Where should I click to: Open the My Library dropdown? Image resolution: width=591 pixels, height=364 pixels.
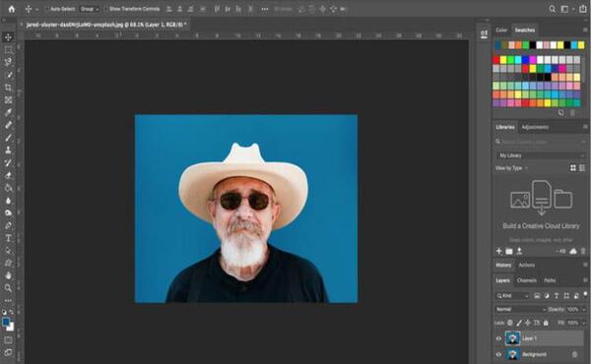coord(541,155)
